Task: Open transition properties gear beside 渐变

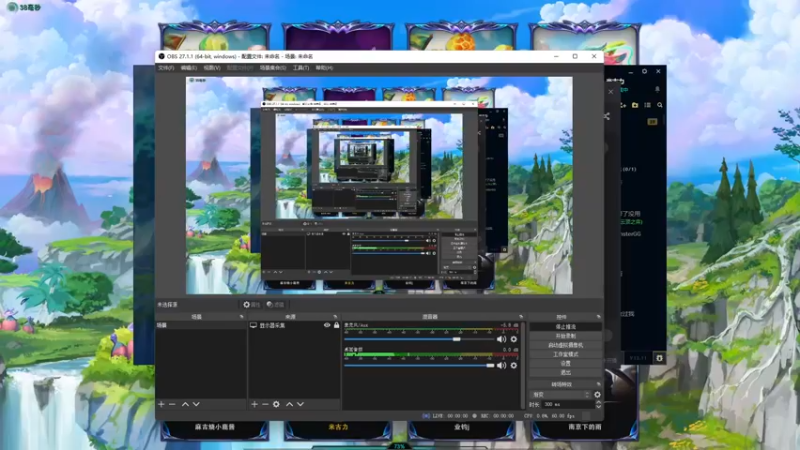Action: coord(597,394)
